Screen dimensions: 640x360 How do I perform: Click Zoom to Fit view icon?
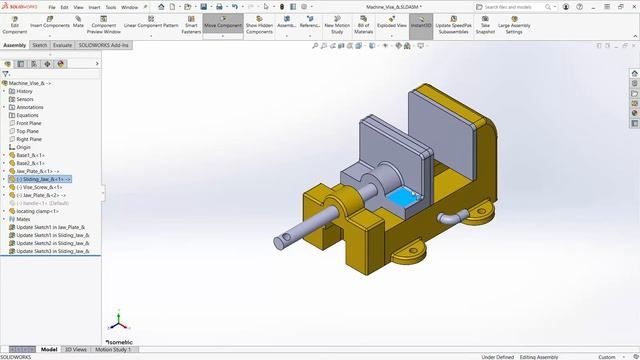pos(315,46)
